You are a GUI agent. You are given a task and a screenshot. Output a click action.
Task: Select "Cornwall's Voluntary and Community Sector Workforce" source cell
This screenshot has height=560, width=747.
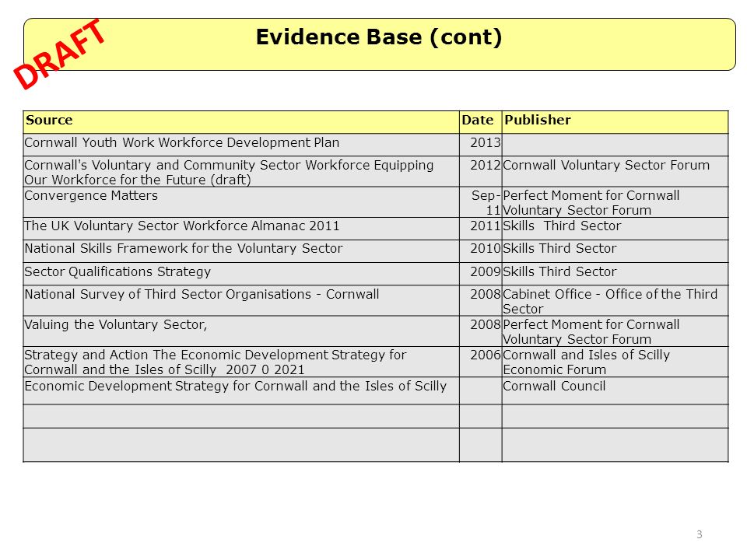pos(241,171)
